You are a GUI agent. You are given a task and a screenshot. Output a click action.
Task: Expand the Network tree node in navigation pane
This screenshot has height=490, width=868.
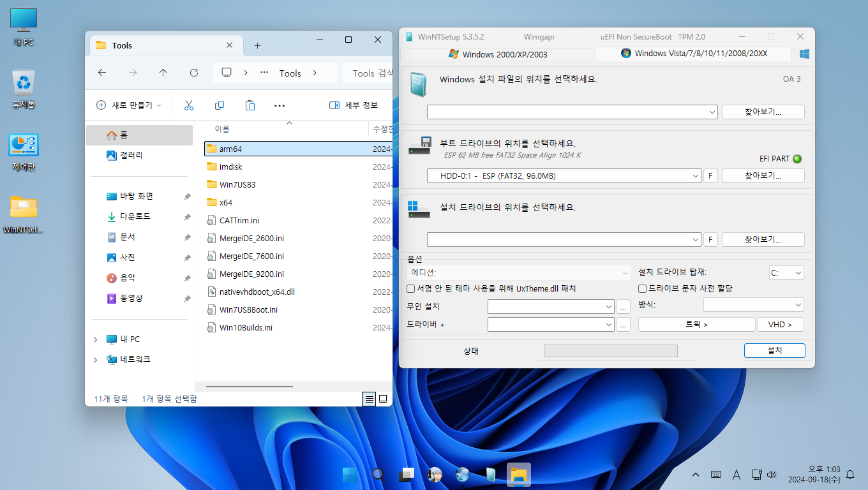[x=96, y=360]
